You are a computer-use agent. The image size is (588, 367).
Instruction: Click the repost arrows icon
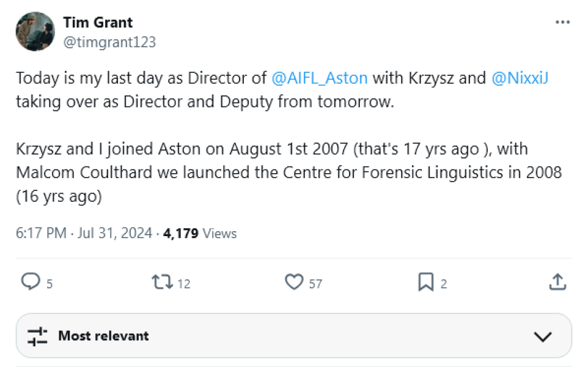click(162, 282)
